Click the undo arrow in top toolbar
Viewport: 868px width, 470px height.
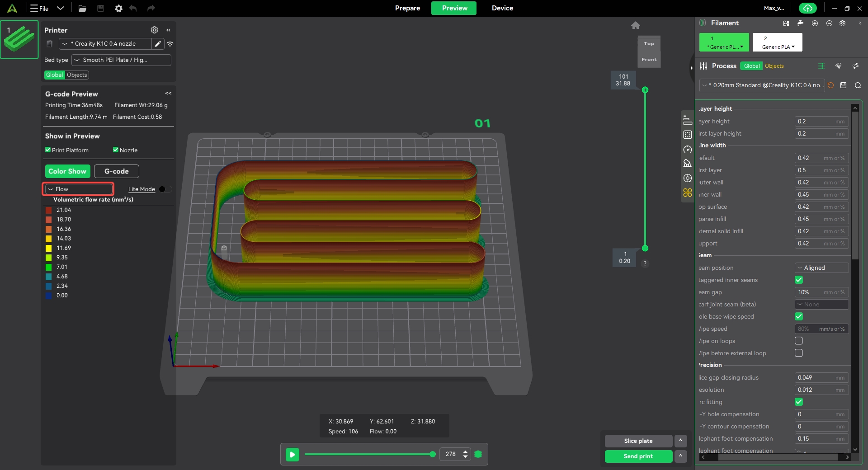click(133, 8)
